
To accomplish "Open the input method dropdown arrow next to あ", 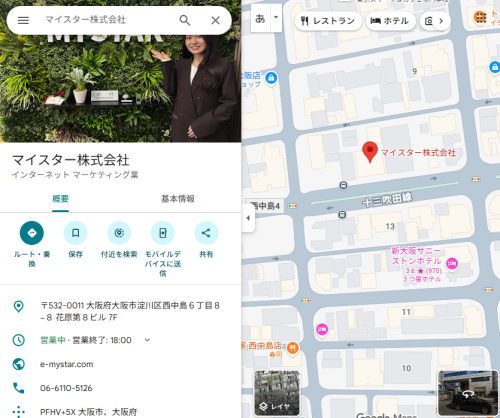I will pos(276,17).
